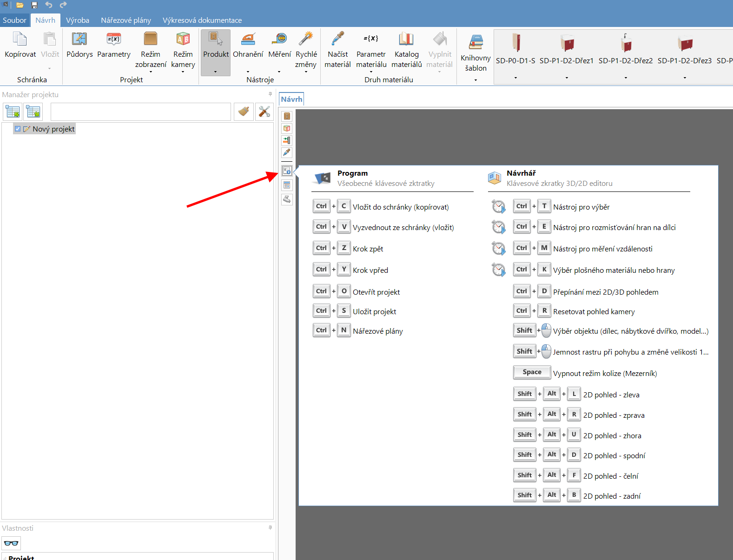
Task: Toggle the Nový projekt checkbox
Action: [x=18, y=129]
